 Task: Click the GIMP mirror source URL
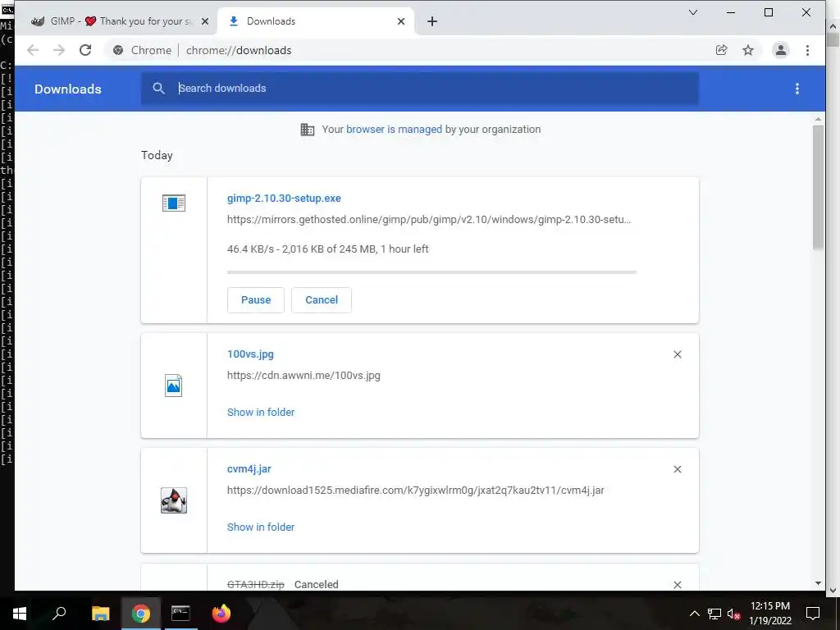point(428,220)
